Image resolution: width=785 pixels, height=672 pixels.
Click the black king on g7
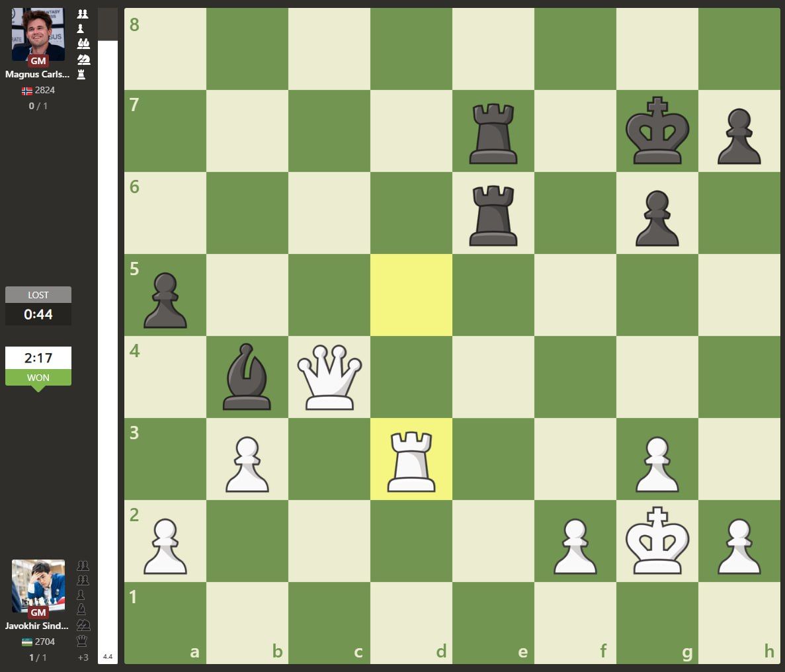tap(657, 131)
